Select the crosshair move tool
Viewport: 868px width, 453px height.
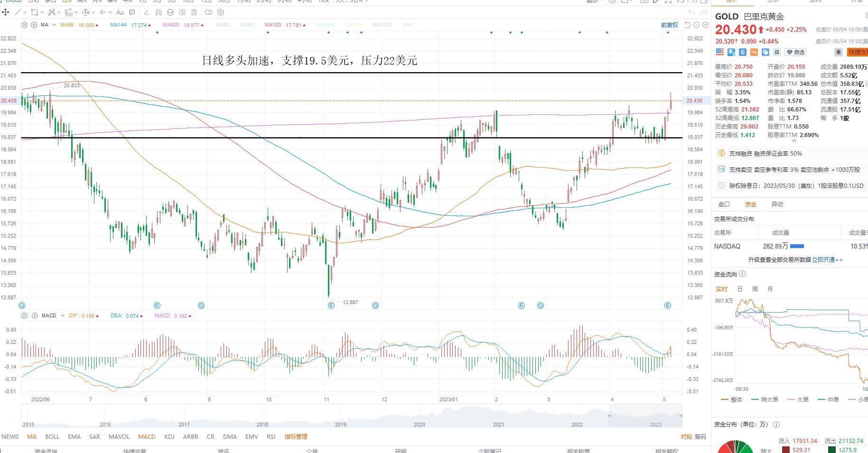pos(6,12)
